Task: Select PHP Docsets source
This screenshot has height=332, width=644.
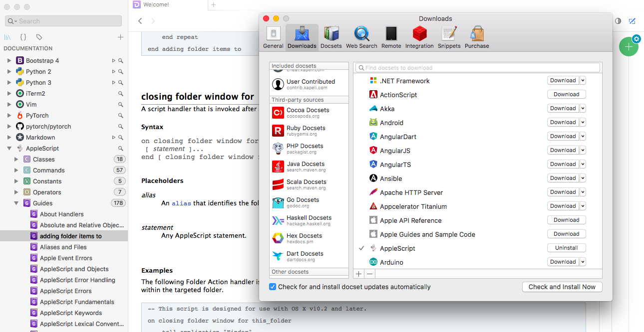Action: pyautogui.click(x=309, y=149)
